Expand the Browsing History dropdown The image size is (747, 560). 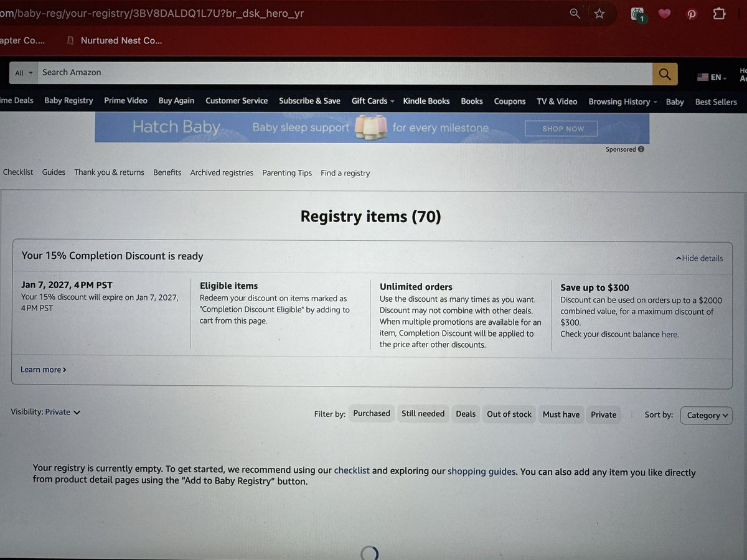(x=622, y=101)
